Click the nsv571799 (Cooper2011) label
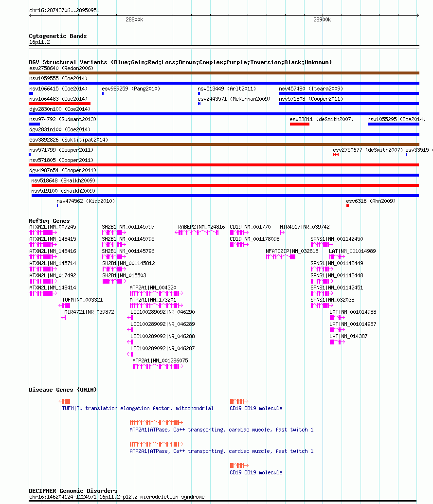Image resolution: width=433 pixels, height=504 pixels. [x=61, y=150]
